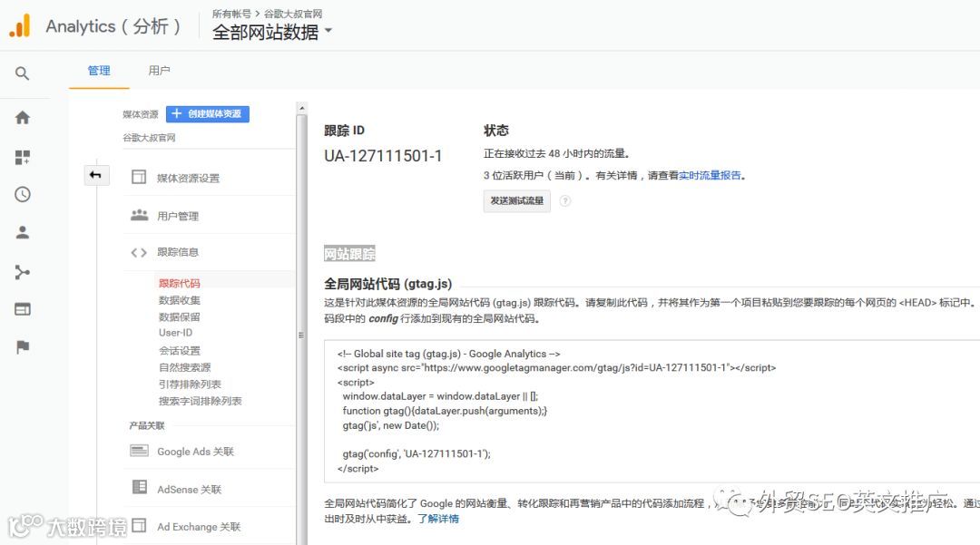980x545 pixels.
Task: Select 跟踪代码 submenu item
Action: coord(180,283)
